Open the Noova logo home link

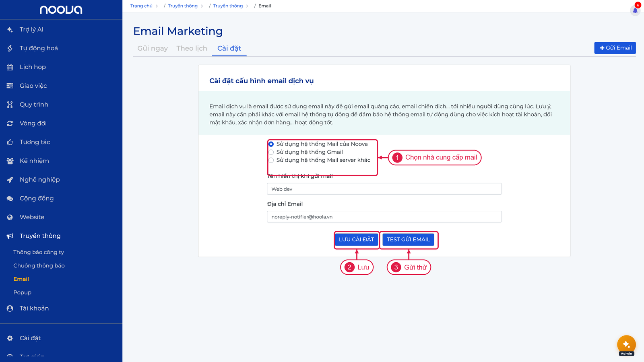click(x=61, y=10)
